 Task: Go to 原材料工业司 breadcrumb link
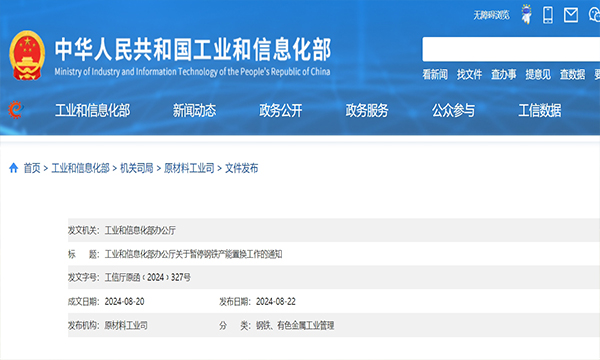point(189,168)
